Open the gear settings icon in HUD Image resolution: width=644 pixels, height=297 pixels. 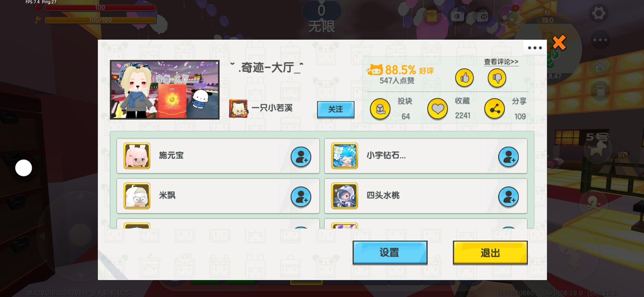point(599,13)
